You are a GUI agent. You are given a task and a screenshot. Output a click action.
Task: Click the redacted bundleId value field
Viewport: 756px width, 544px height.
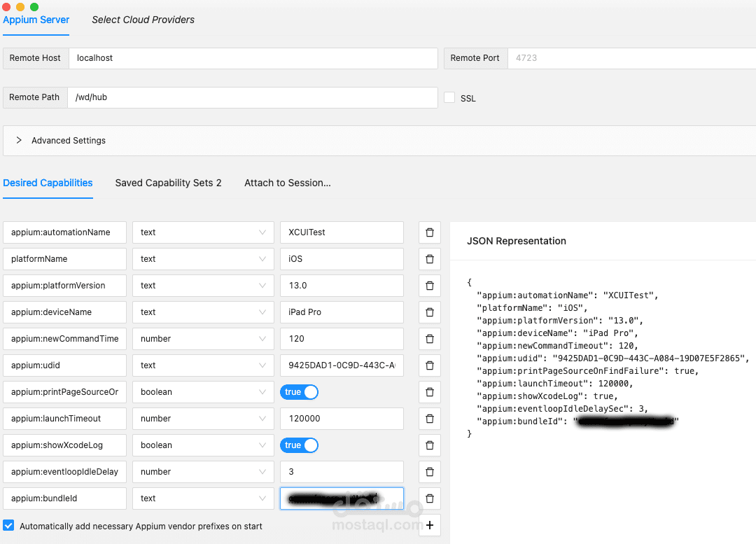[342, 498]
